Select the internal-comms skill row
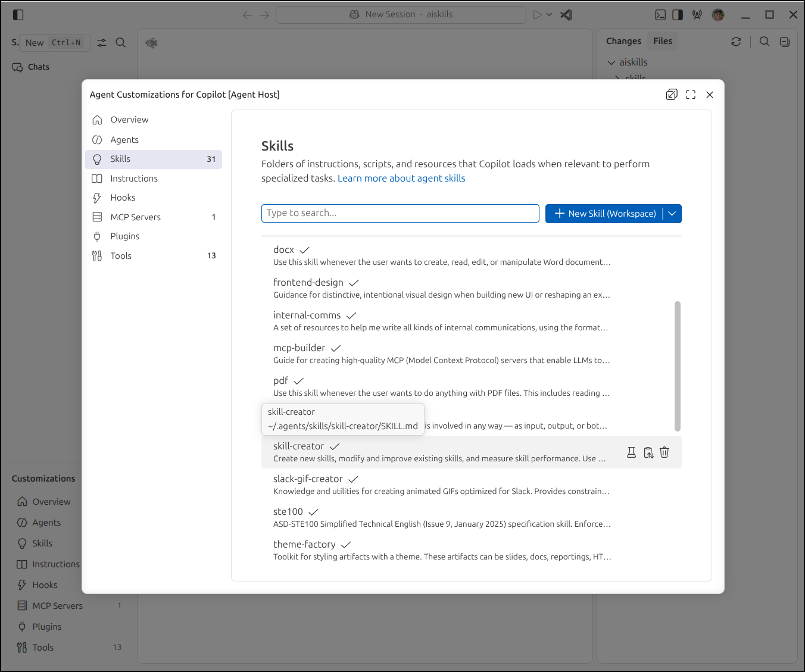The height and width of the screenshot is (672, 805). coord(471,321)
